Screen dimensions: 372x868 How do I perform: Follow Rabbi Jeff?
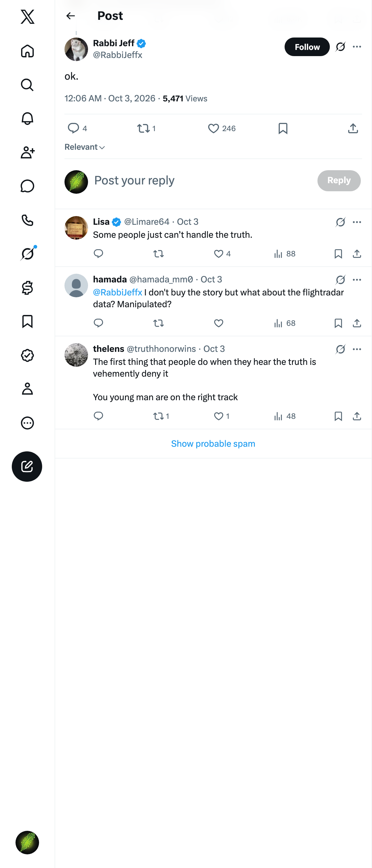tap(307, 47)
